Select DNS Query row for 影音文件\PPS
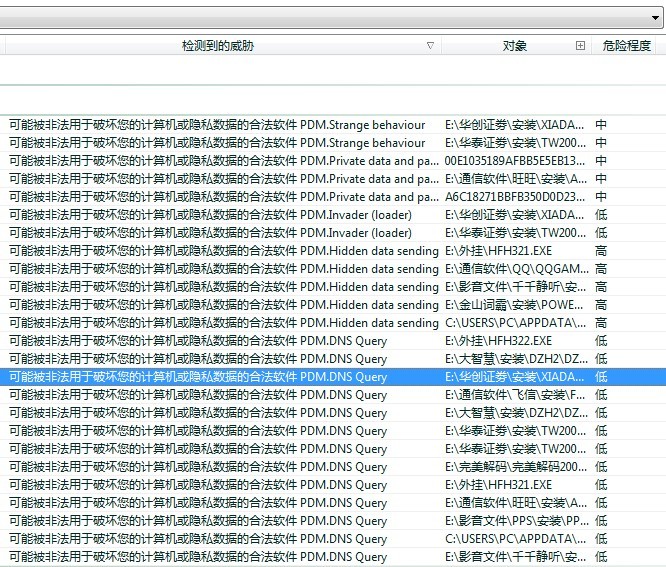 pyautogui.click(x=333, y=521)
